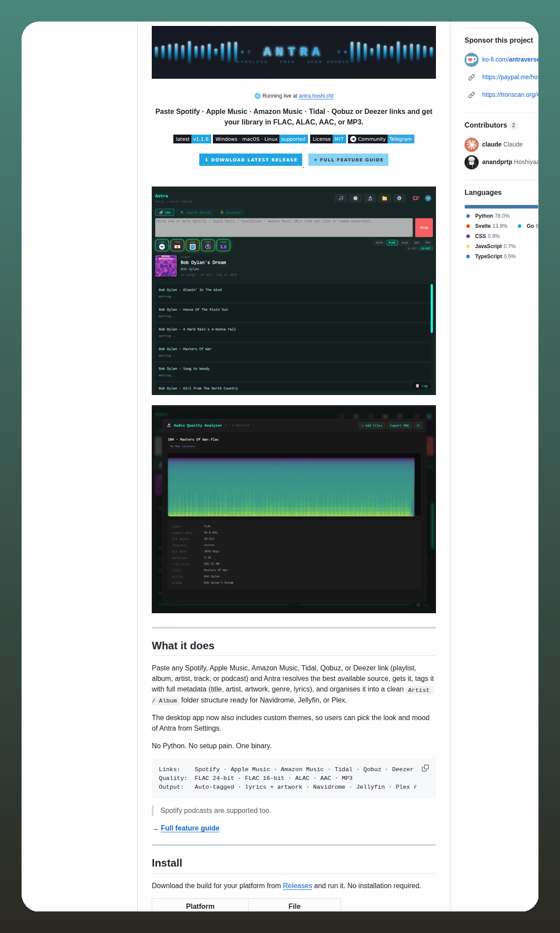This screenshot has width=560, height=933.
Task: Click Download Latest Release button
Action: (x=251, y=160)
